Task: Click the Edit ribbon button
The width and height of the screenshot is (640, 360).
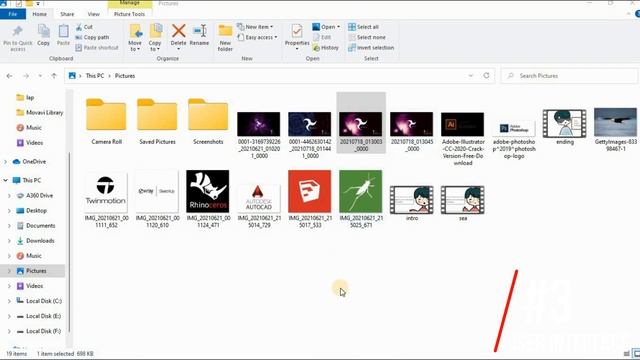Action: pyautogui.click(x=322, y=37)
